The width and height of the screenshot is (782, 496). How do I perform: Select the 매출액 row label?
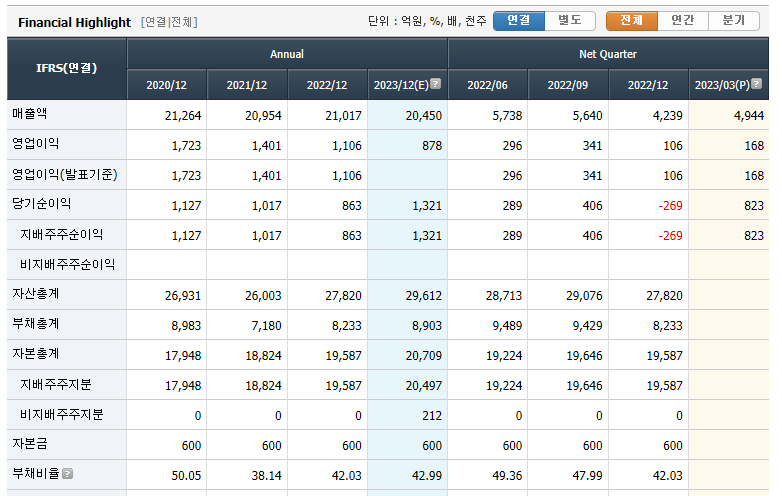pyautogui.click(x=30, y=114)
